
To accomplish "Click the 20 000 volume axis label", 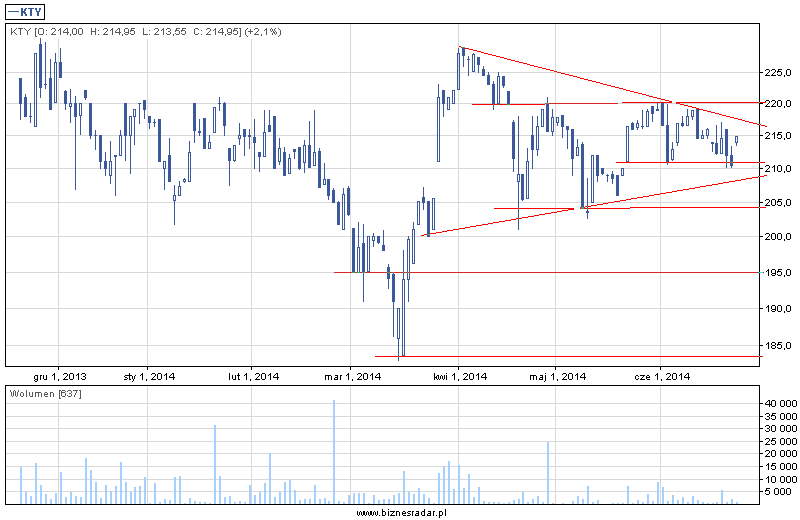I will tap(781, 454).
